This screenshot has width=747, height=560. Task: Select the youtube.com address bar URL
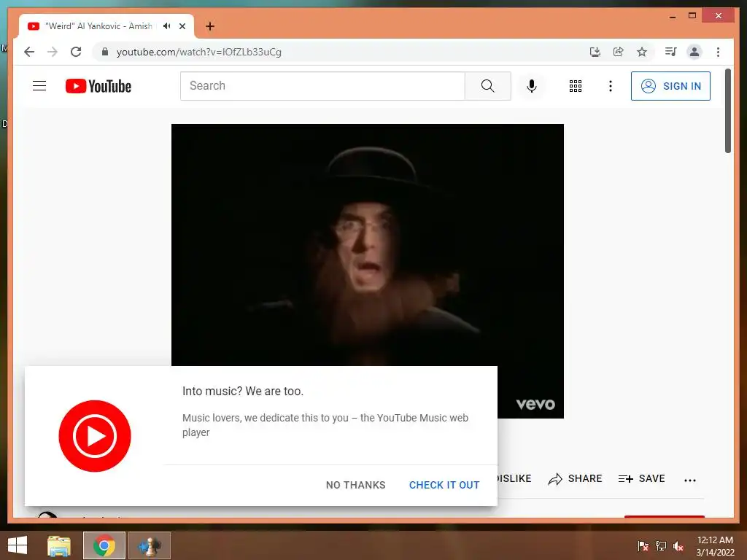point(199,52)
